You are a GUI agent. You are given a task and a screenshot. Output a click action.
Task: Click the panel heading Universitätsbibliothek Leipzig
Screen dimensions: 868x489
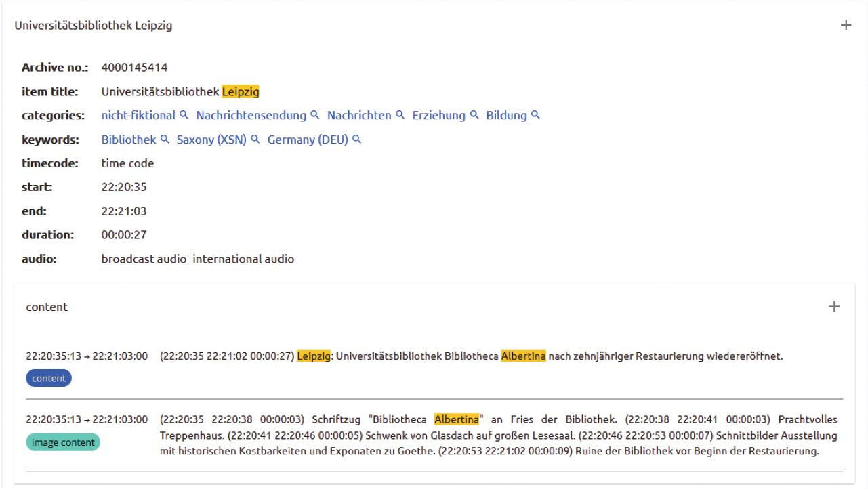coord(94,26)
